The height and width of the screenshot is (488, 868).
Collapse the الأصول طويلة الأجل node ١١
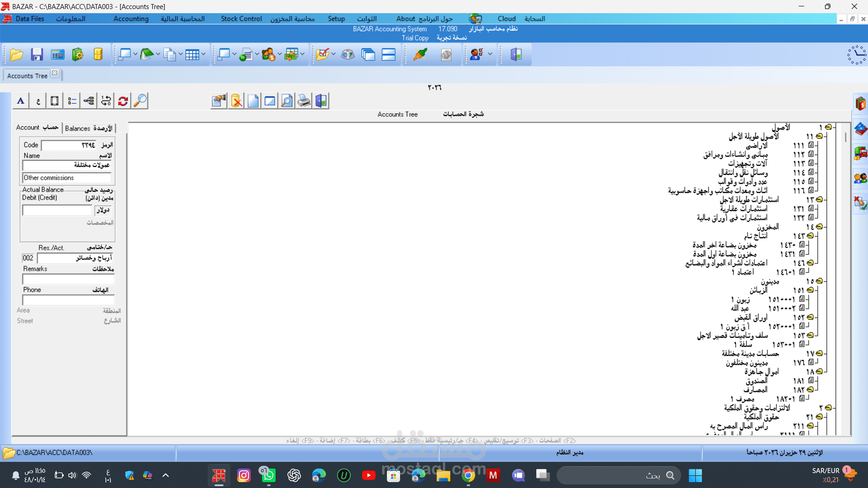tap(819, 136)
